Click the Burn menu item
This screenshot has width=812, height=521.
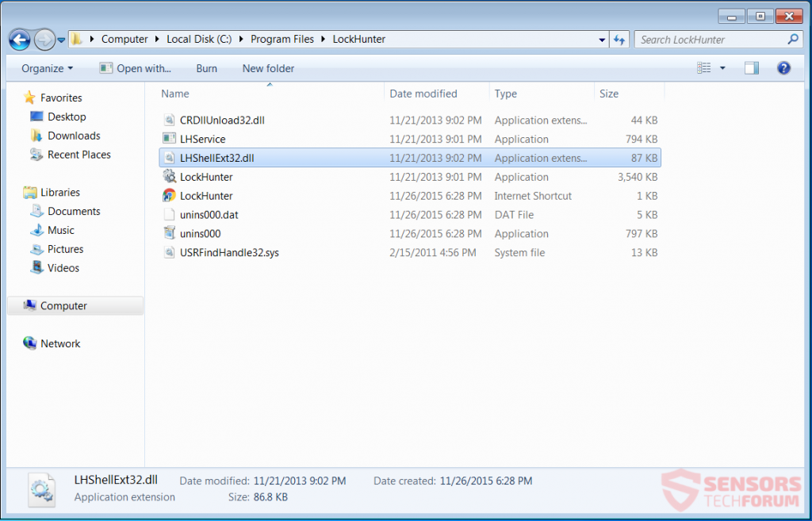click(206, 68)
